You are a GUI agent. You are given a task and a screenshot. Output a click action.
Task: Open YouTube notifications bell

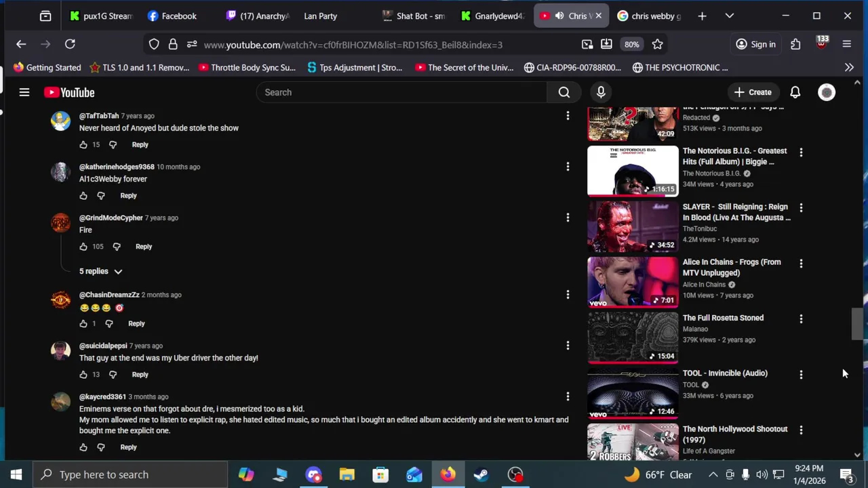[x=795, y=92]
